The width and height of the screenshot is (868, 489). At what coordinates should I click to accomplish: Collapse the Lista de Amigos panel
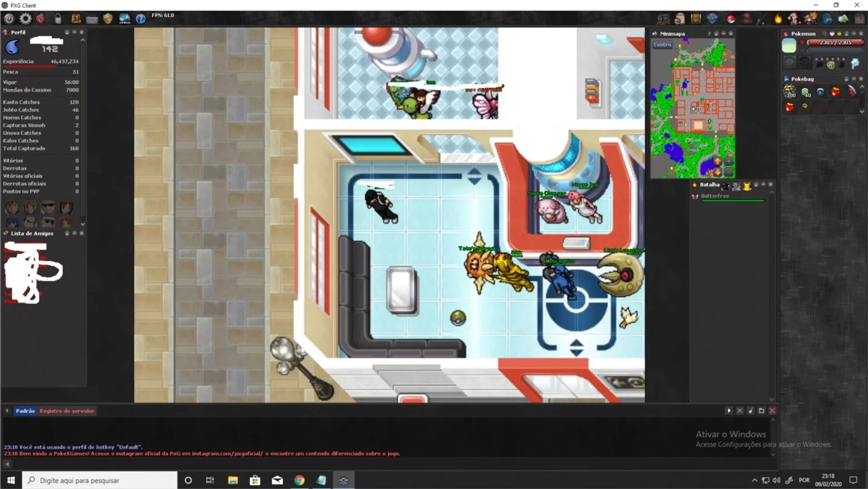tap(75, 233)
